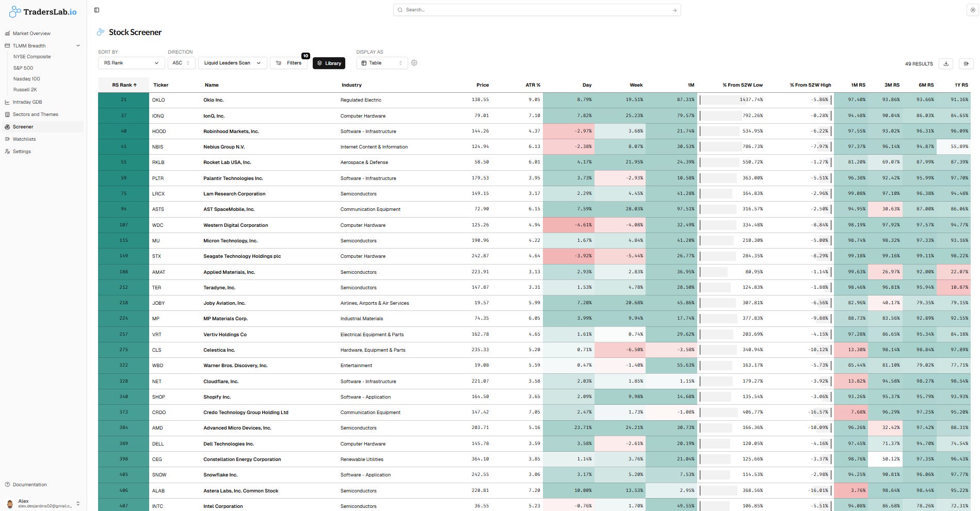
Task: Click AMAT's 52W low progress bar
Action: 714,272
